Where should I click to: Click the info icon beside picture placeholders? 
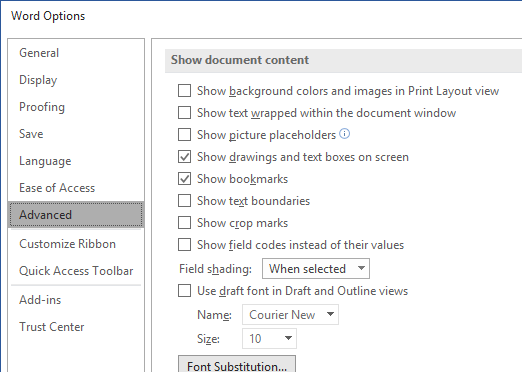point(345,134)
